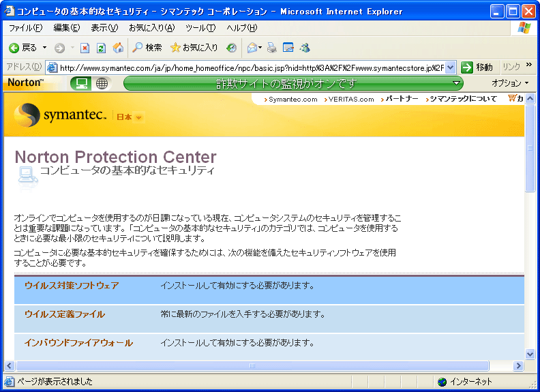Viewport: 540px width, 392px height.
Task: Click the Norton toolbar logo
Action: click(25, 82)
